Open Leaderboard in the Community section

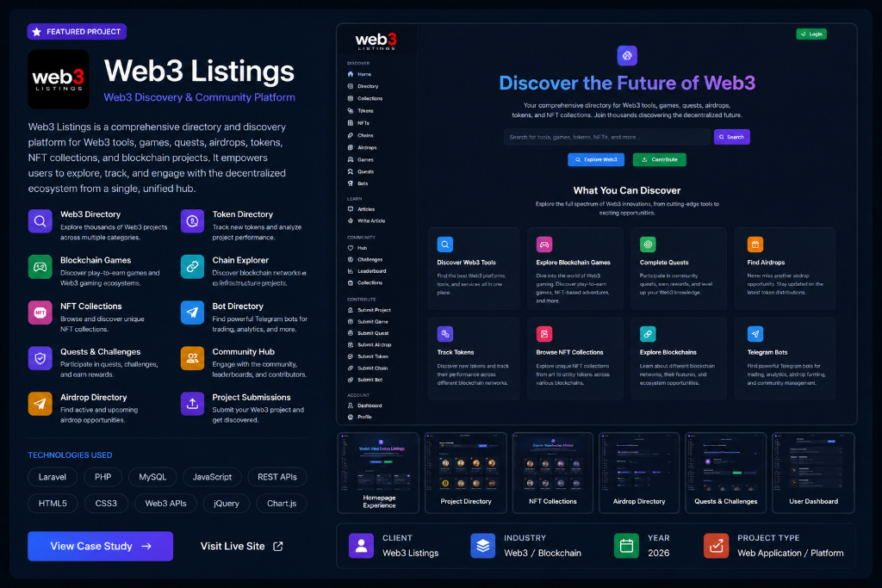point(367,271)
